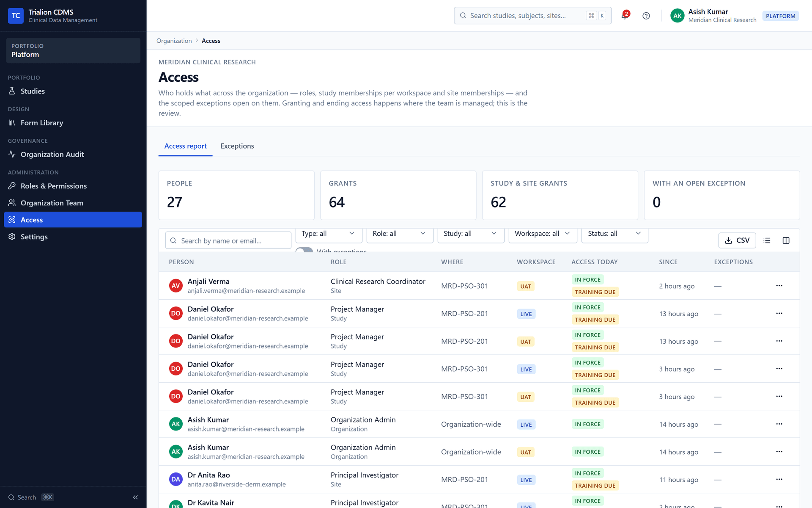This screenshot has width=812, height=508.
Task: Open Organization Audit in sidebar
Action: 73,155
